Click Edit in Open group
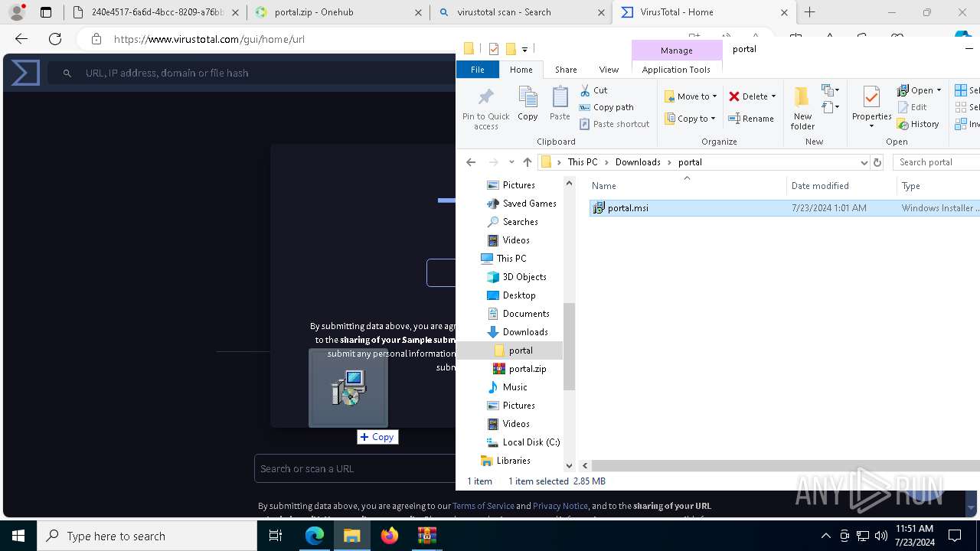The width and height of the screenshot is (980, 551). [x=913, y=107]
